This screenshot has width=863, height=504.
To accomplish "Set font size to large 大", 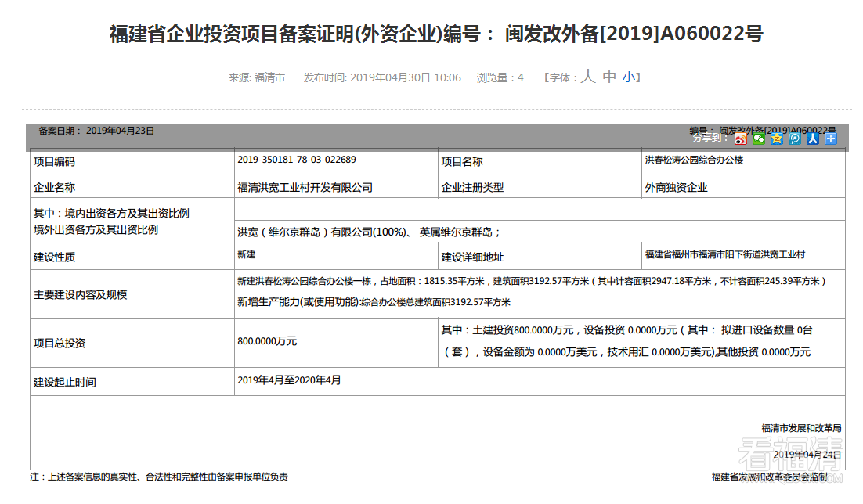I will tap(588, 77).
